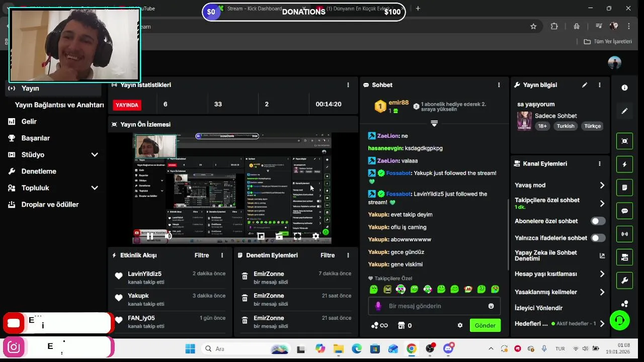
Task: Open Hesap yaşı kısıtlaması arrow
Action: [x=602, y=274]
